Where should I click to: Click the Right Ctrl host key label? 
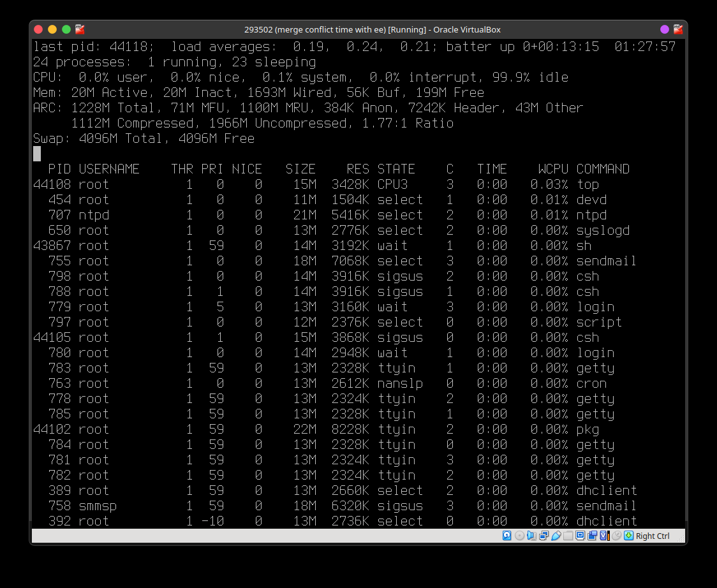pos(653,536)
